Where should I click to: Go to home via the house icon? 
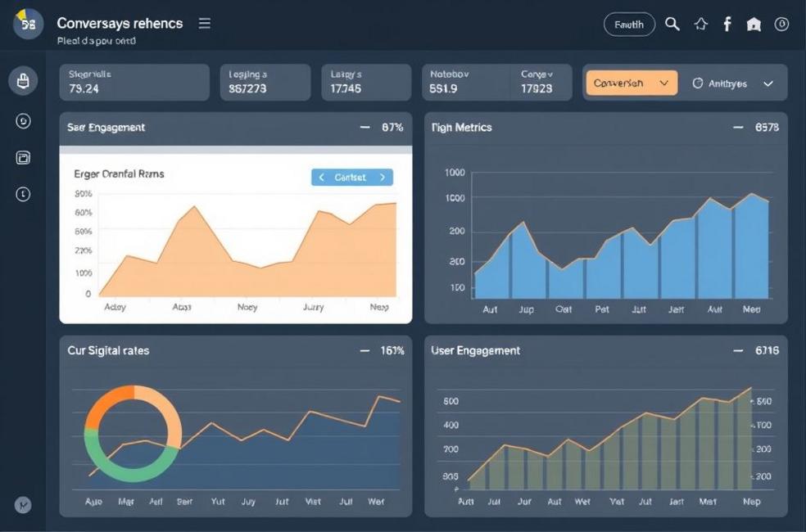pos(754,25)
